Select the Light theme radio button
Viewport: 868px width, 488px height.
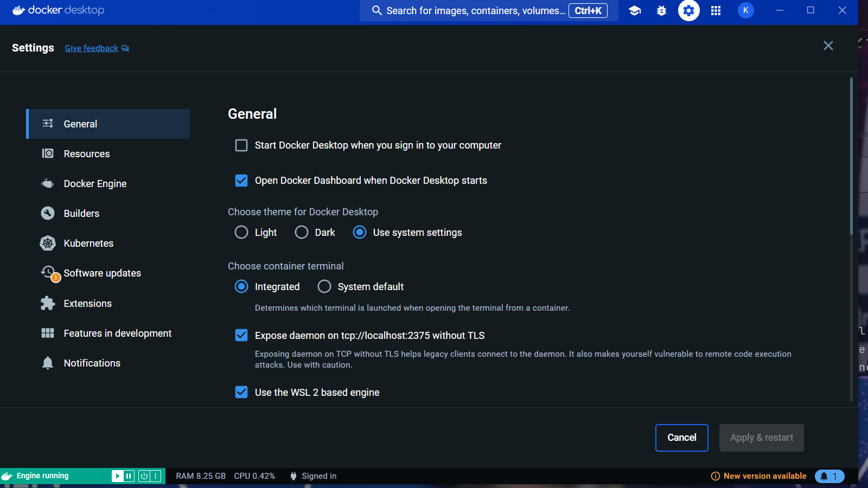click(x=241, y=232)
